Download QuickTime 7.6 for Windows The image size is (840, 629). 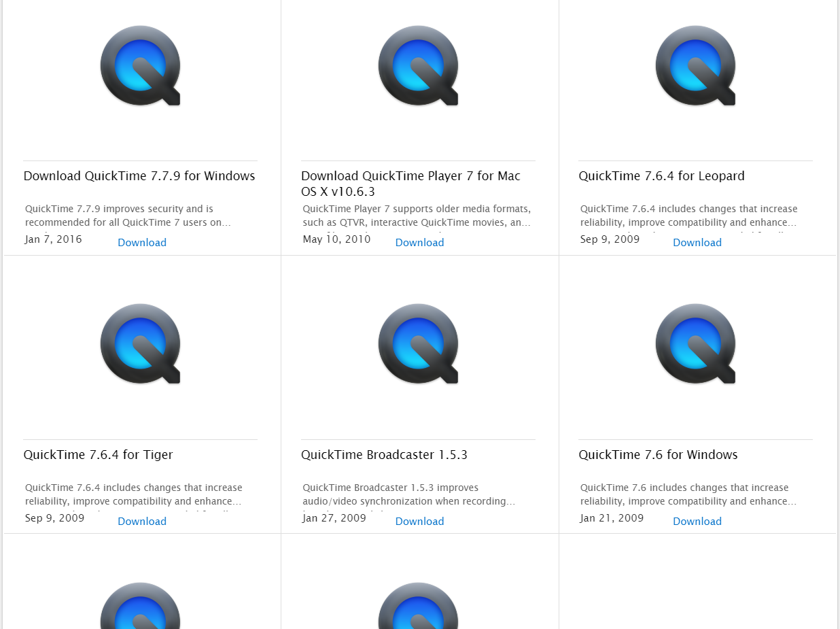(697, 522)
